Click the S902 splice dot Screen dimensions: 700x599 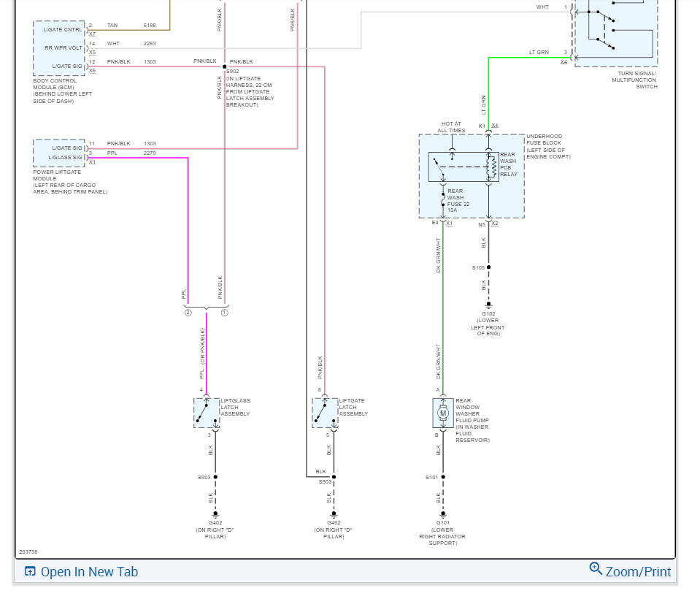point(225,66)
